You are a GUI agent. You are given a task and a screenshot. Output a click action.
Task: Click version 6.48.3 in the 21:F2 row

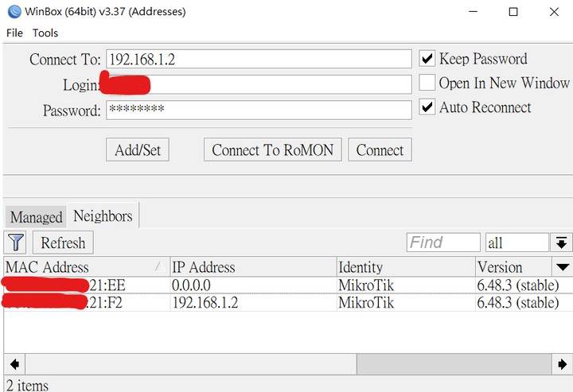coord(518,303)
